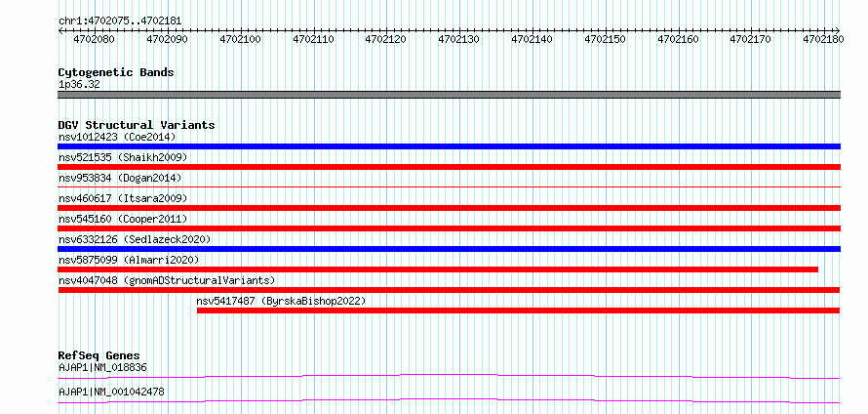The image size is (868, 414).
Task: Click the 4702090 ruler position label
Action: 167,39
